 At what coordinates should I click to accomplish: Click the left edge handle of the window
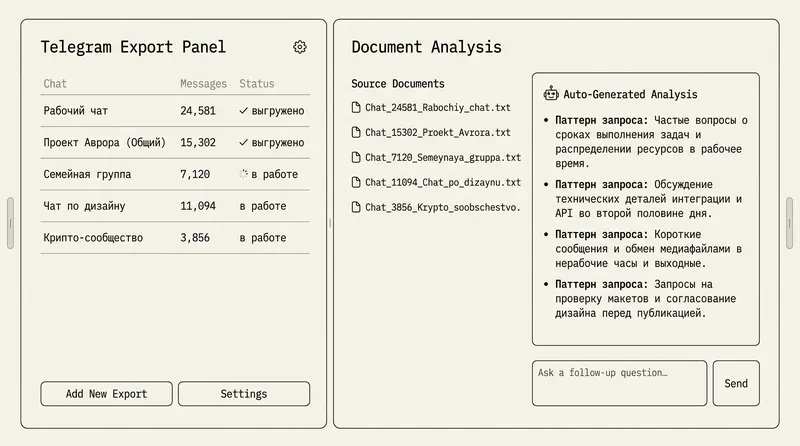10,223
